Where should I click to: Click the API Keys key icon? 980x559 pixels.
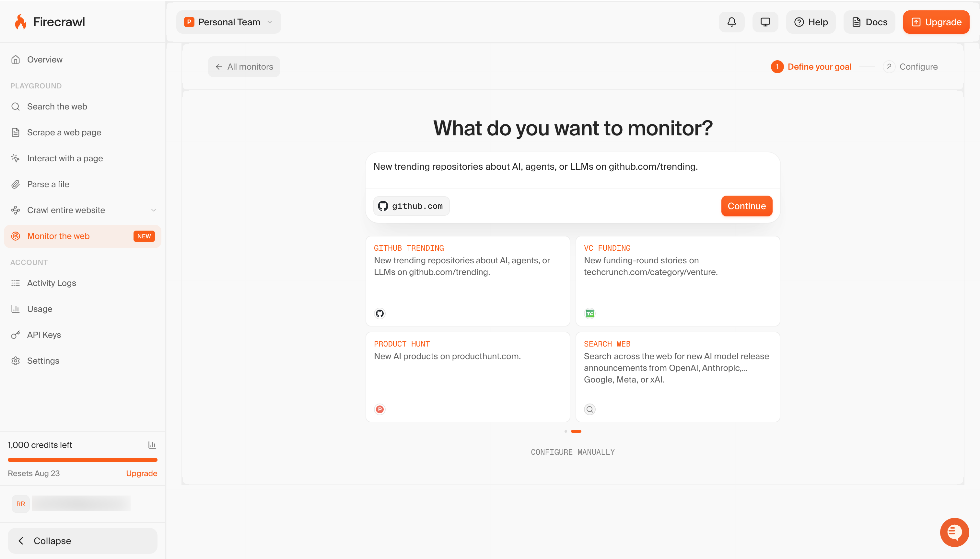pyautogui.click(x=15, y=335)
